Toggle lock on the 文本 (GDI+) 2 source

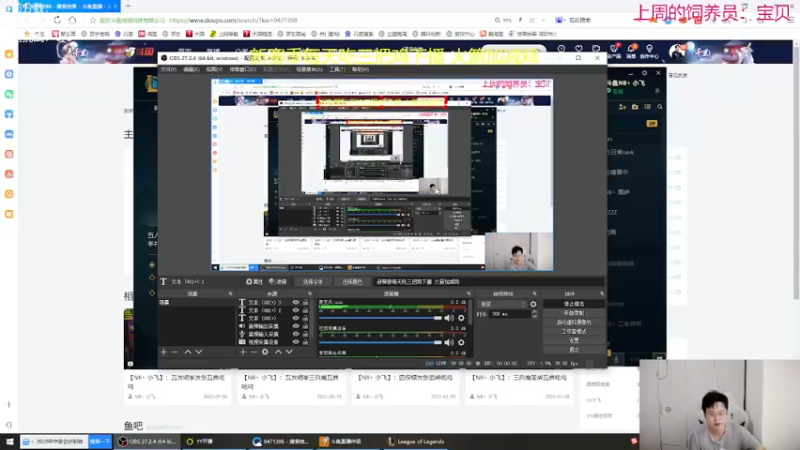point(305,310)
